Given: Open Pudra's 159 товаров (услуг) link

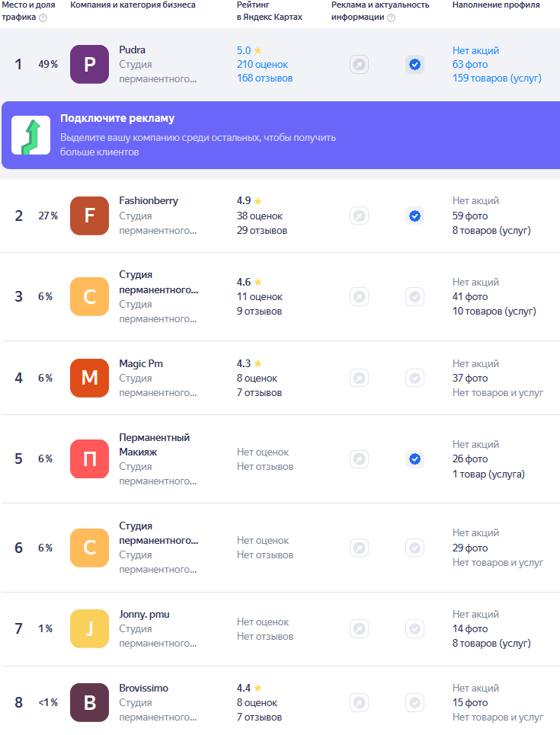Looking at the screenshot, I should coord(497,78).
